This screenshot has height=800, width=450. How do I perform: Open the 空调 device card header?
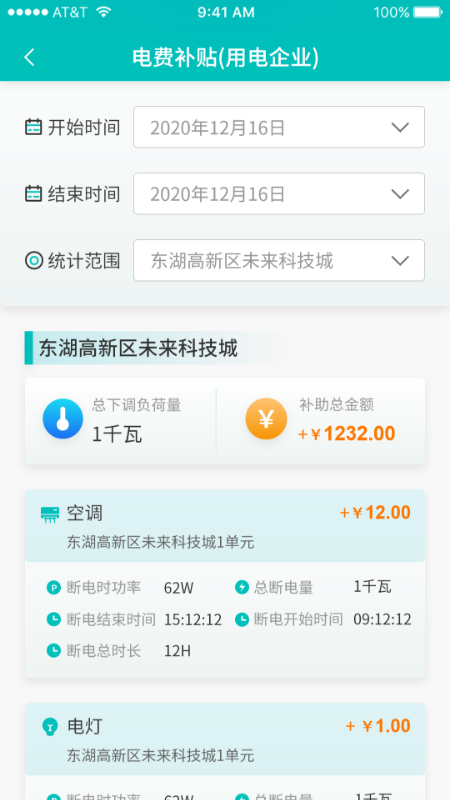224,526
